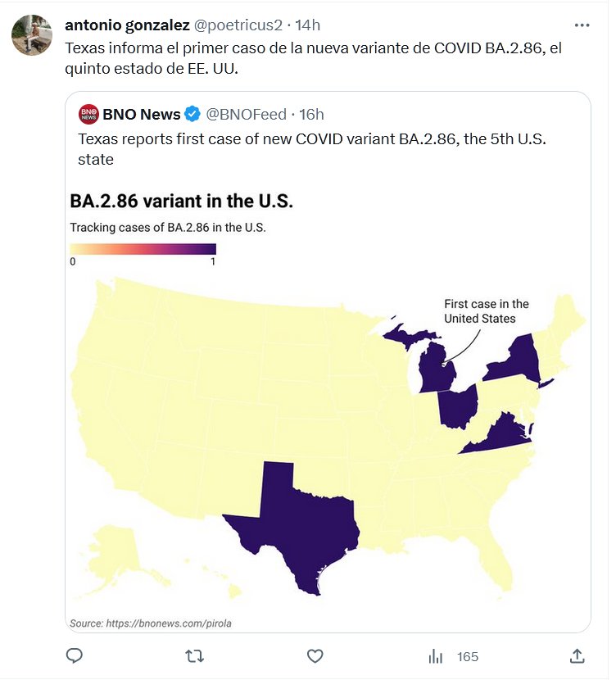Click the share upload icon
This screenshot has height=680, width=616.
coord(577,655)
